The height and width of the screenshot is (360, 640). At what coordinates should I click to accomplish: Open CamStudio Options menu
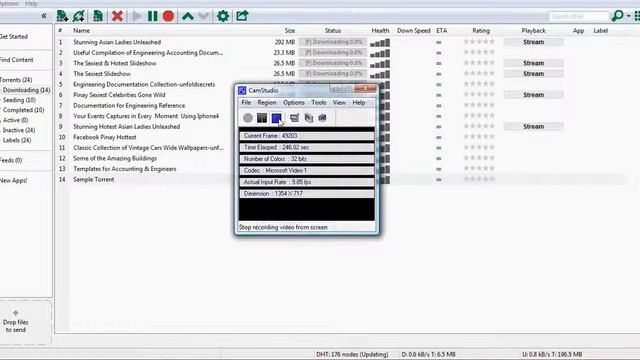pos(294,102)
